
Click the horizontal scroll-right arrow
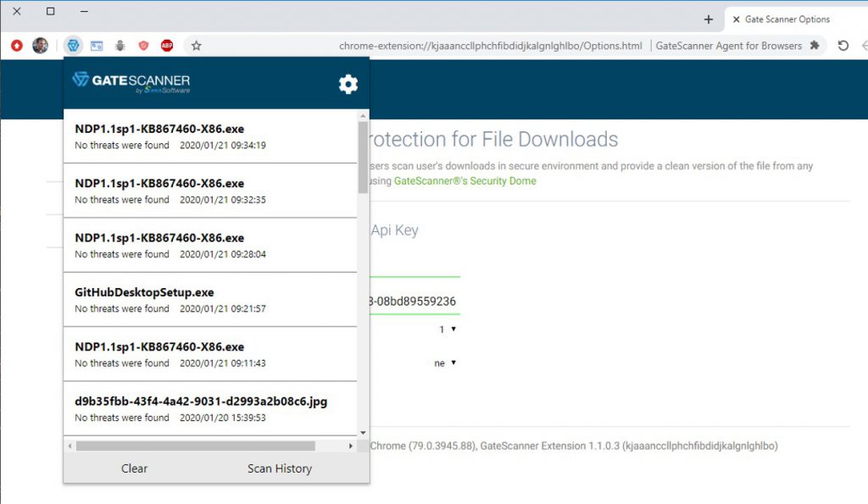[350, 446]
